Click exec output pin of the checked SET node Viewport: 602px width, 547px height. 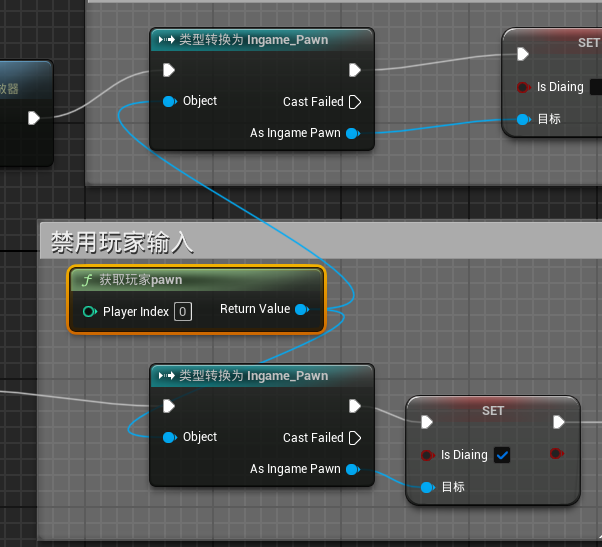[x=557, y=423]
